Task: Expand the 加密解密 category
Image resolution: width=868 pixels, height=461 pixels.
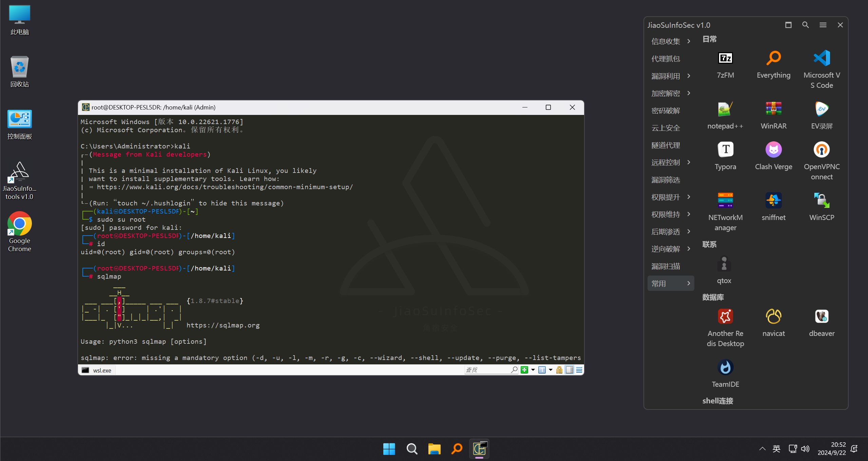Action: (671, 93)
